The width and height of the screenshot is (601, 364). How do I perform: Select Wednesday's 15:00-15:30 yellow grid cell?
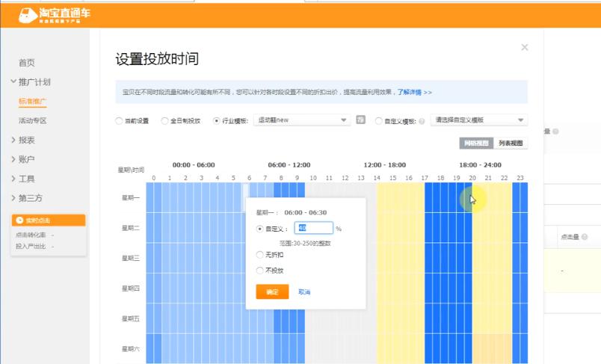click(x=389, y=258)
